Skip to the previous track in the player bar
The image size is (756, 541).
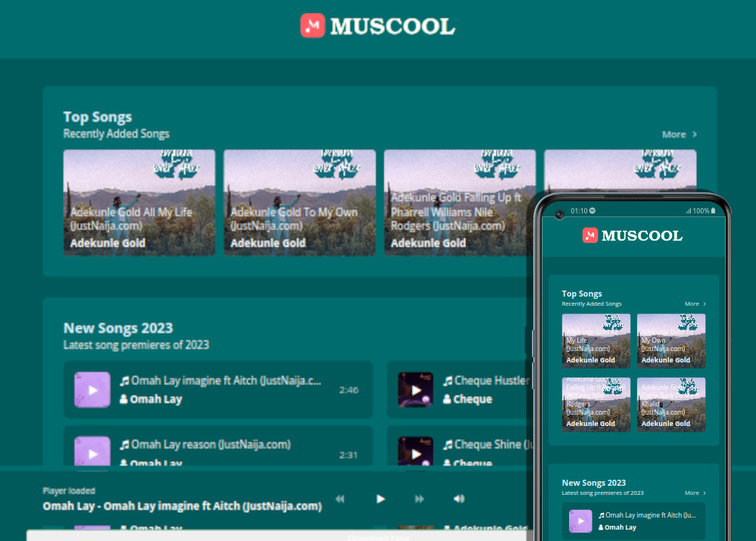(340, 499)
